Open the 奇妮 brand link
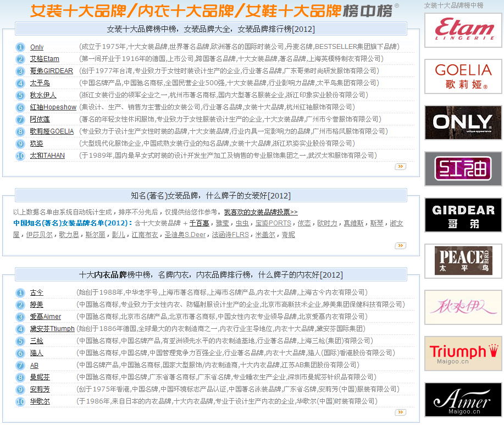 pos(289,235)
